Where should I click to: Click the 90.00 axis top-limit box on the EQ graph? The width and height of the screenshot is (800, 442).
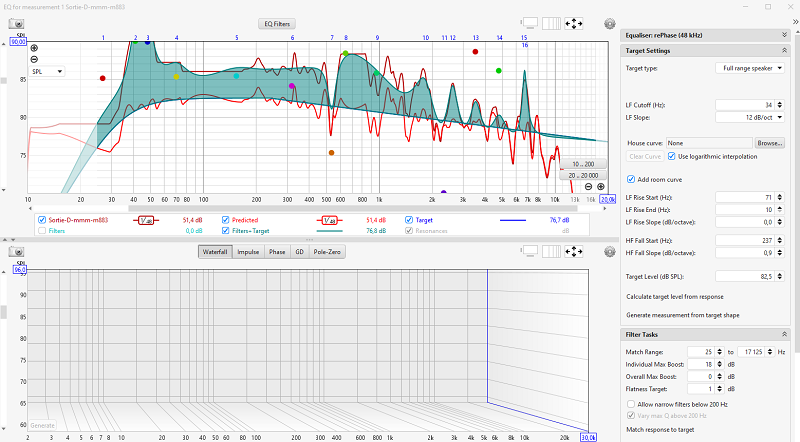[18, 42]
